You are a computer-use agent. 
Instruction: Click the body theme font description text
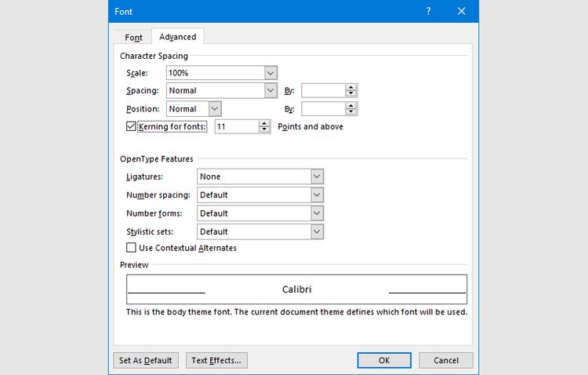click(x=296, y=312)
